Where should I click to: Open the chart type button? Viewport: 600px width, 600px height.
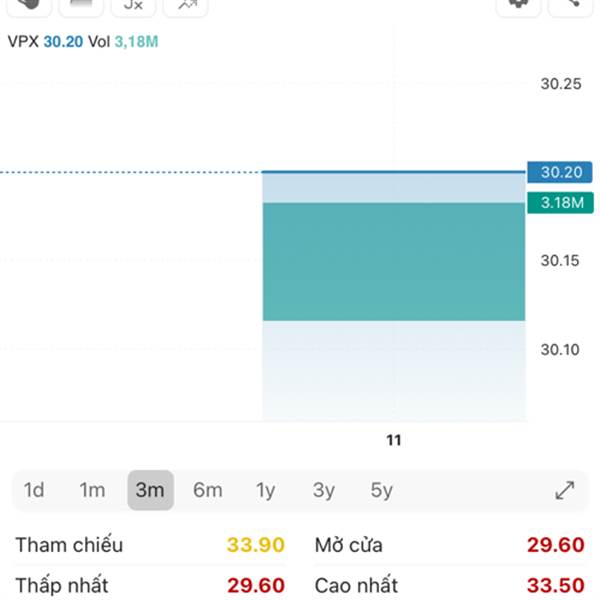(82, 5)
